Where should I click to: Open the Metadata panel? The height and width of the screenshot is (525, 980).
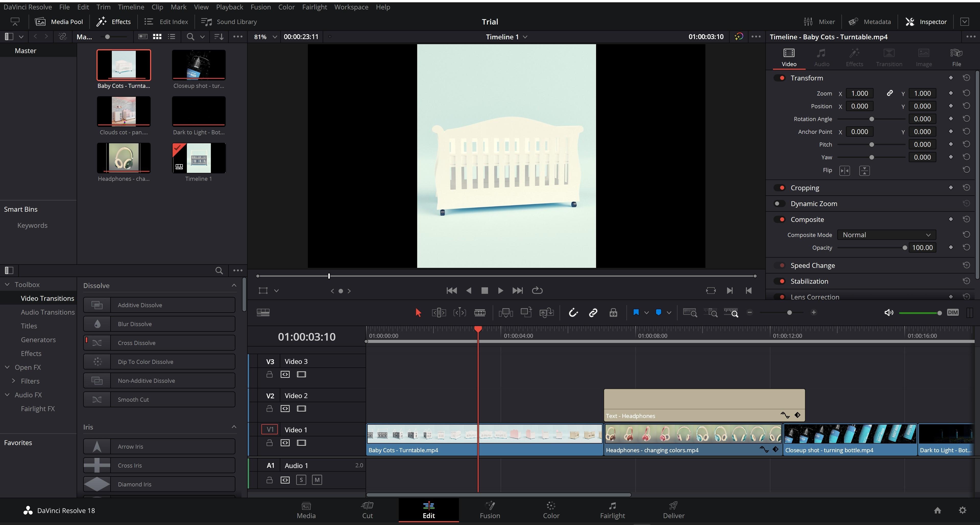click(x=870, y=22)
